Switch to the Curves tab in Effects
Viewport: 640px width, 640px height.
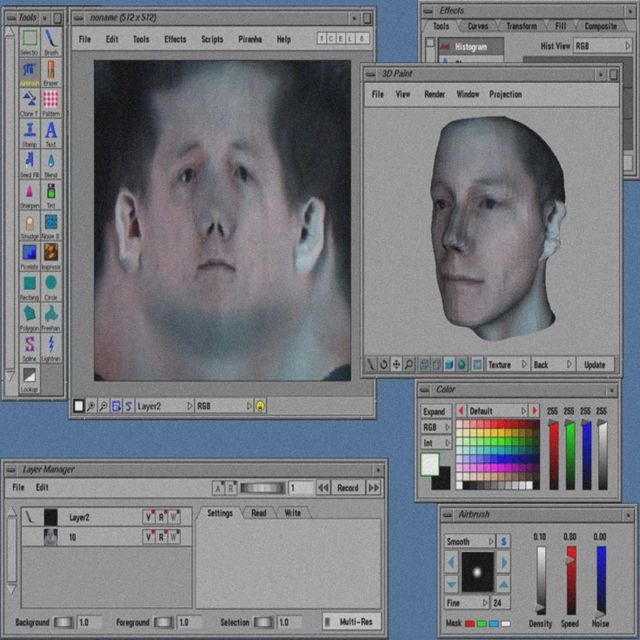[478, 26]
